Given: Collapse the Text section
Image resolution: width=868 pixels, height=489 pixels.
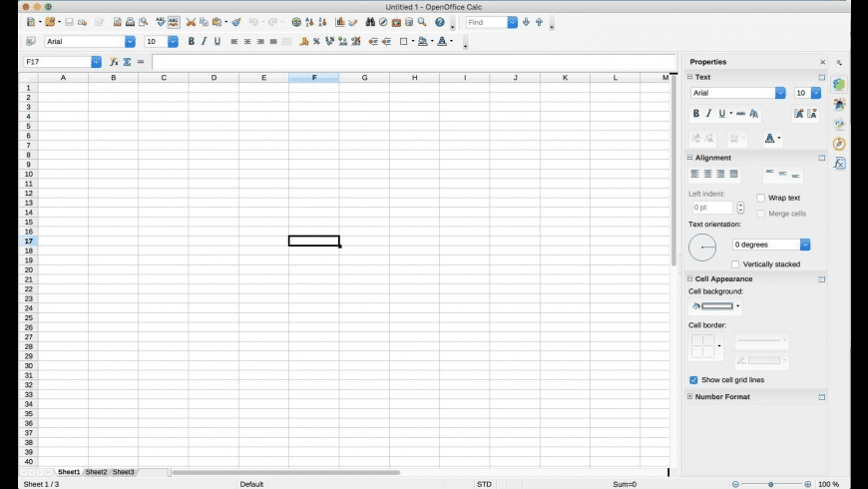Looking at the screenshot, I should click(689, 77).
